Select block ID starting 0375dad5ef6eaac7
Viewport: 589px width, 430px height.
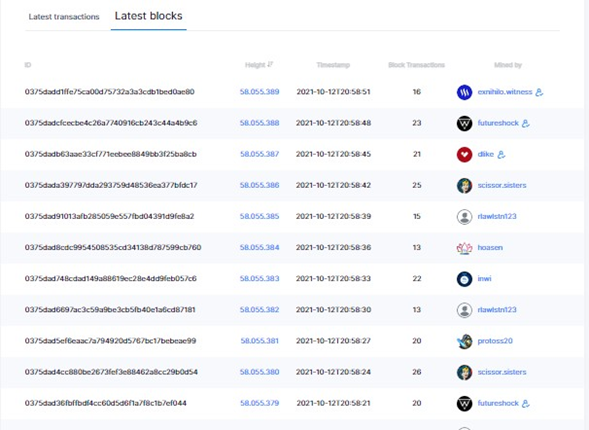click(x=110, y=341)
